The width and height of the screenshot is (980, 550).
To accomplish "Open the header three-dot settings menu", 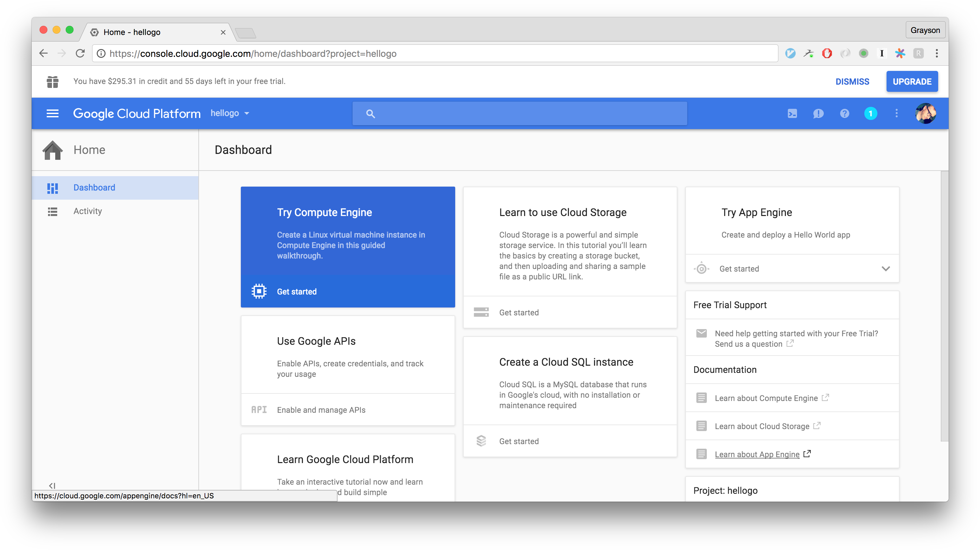I will point(896,113).
